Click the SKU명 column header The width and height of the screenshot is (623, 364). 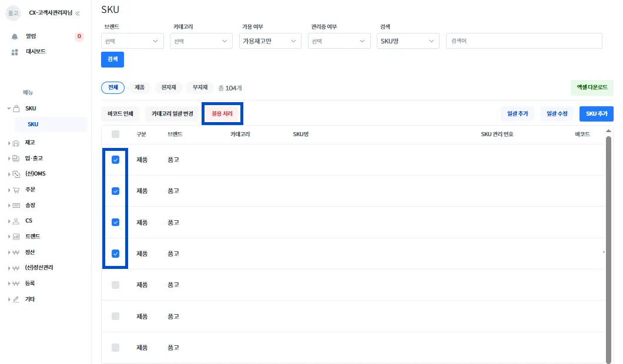click(301, 134)
